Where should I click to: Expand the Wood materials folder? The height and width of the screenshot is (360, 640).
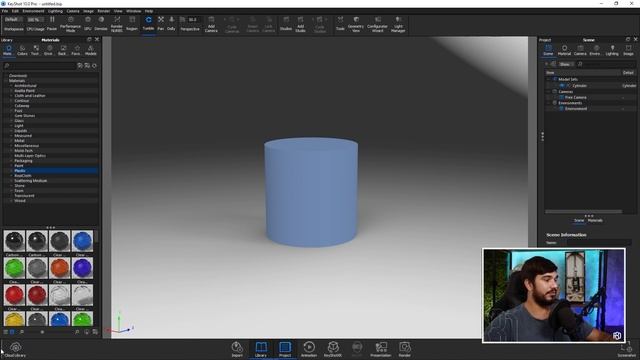[11, 200]
